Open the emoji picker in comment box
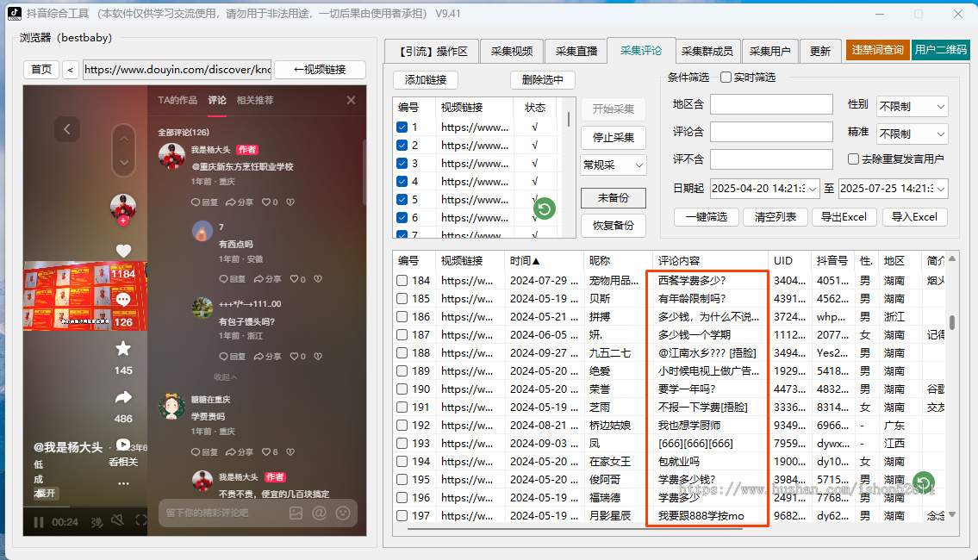Screen dimensions: 978x560 (343, 513)
